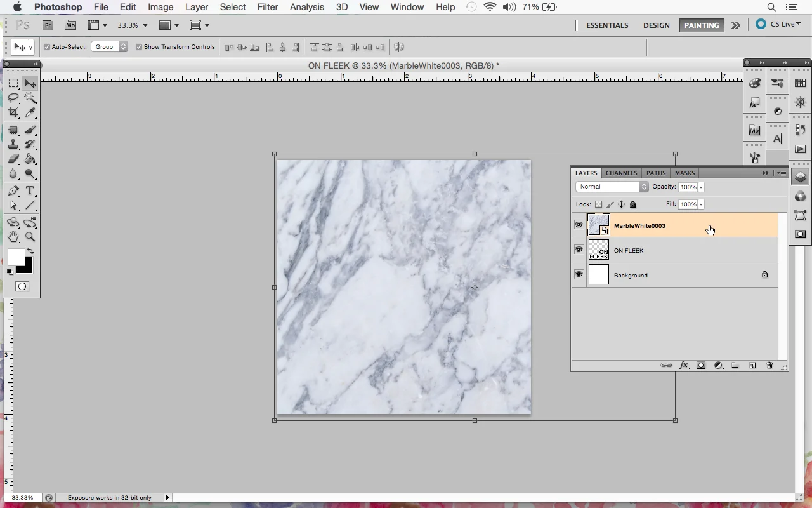Hide the Background layer
Screen dimensions: 812x508
pyautogui.click(x=579, y=274)
